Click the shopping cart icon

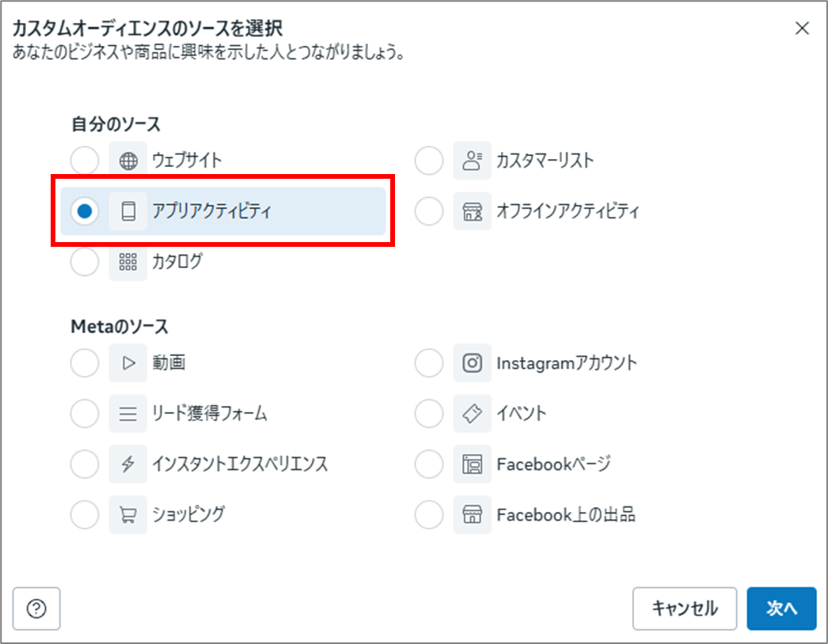click(128, 515)
